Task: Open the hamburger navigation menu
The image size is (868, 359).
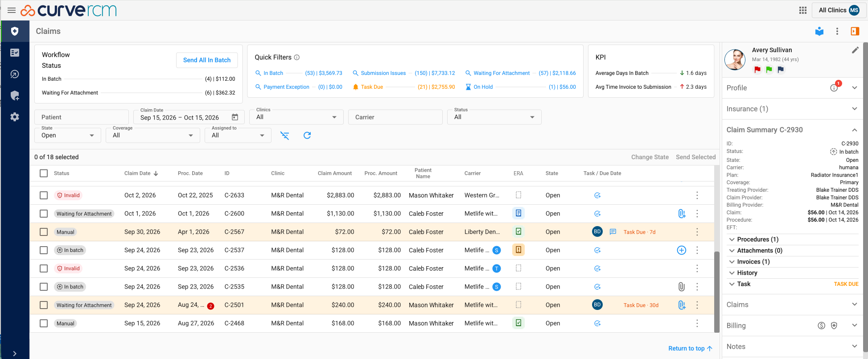Action: [x=12, y=10]
